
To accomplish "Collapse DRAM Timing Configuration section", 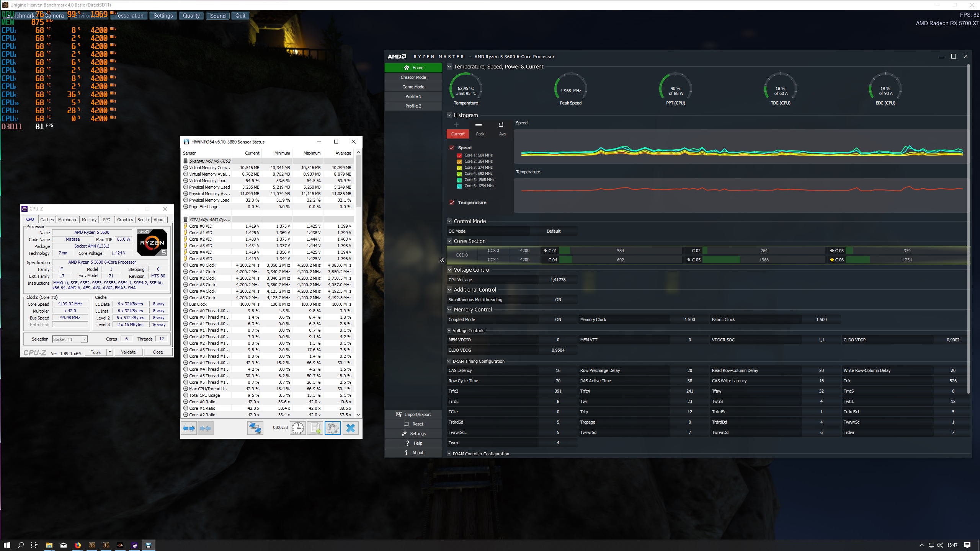I will coord(449,361).
